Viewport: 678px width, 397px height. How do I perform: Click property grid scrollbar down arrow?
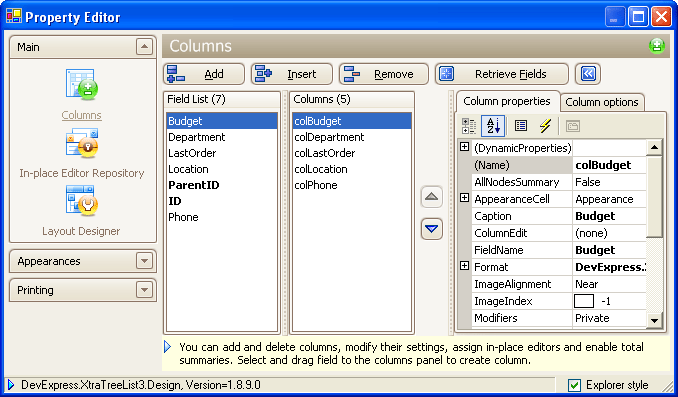click(654, 320)
